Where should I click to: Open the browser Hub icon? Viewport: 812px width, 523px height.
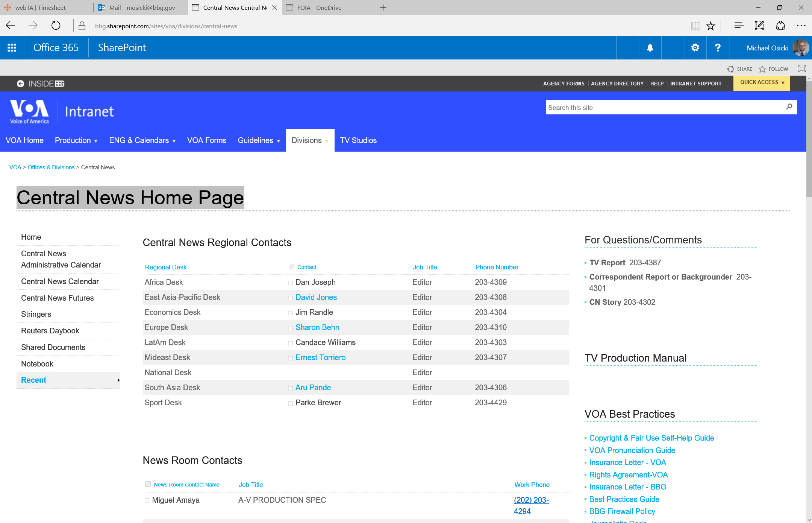[739, 26]
